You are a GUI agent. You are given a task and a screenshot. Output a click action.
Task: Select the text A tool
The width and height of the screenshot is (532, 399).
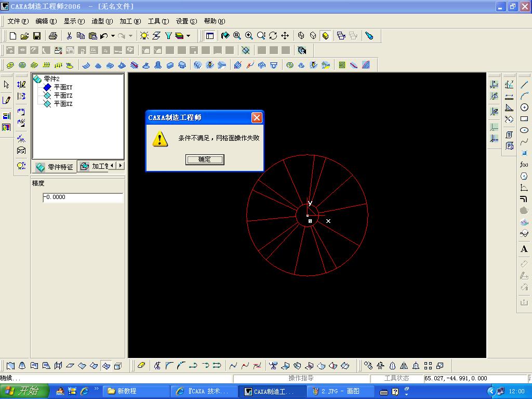[x=524, y=249]
